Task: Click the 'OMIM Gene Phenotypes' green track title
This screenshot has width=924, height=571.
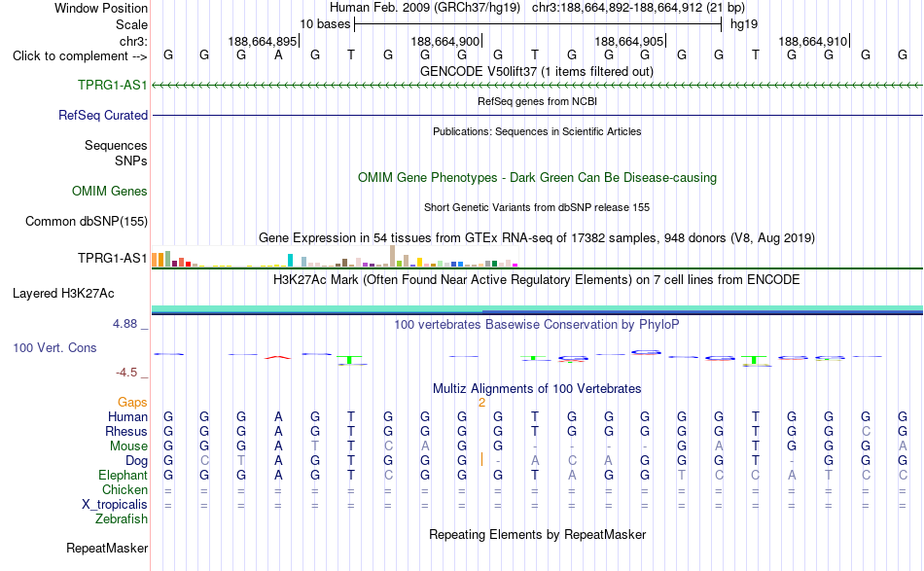Action: point(537,177)
